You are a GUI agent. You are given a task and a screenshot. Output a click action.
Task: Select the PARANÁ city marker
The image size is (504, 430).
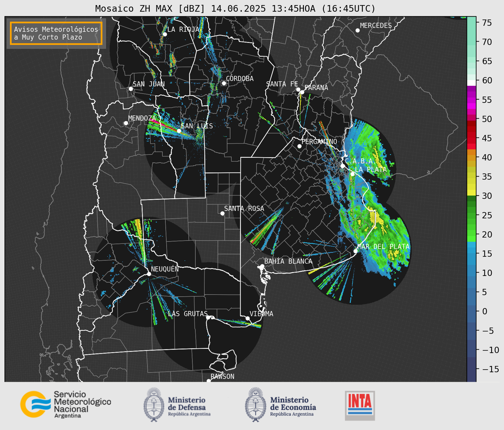(x=302, y=92)
